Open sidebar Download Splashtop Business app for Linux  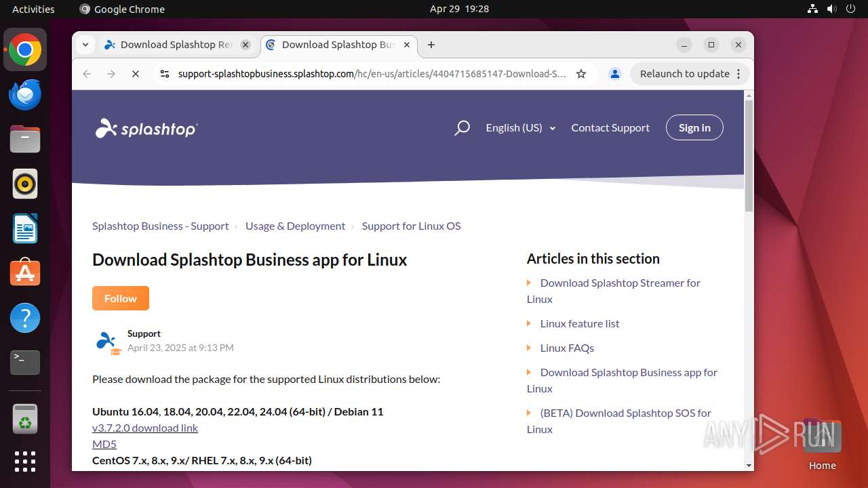tap(622, 380)
